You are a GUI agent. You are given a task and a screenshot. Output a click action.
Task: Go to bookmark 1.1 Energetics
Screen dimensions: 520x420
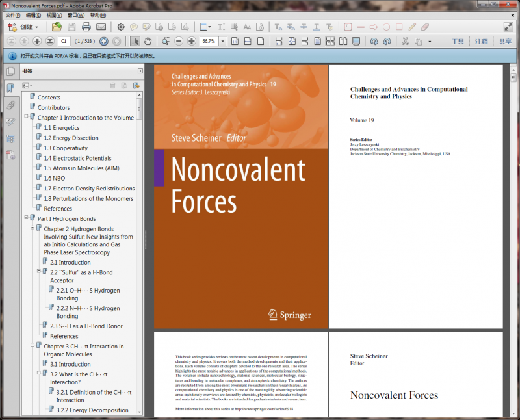coord(62,128)
